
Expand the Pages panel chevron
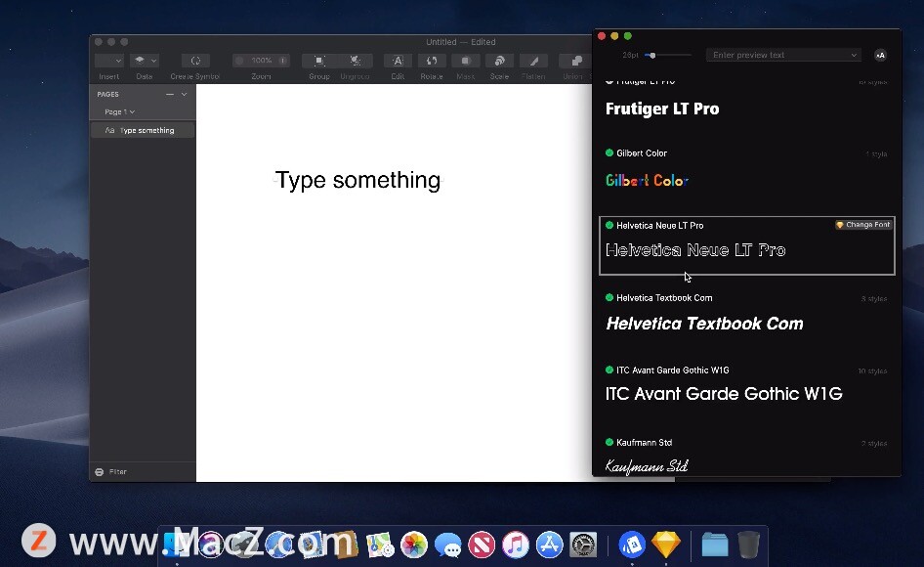184,95
